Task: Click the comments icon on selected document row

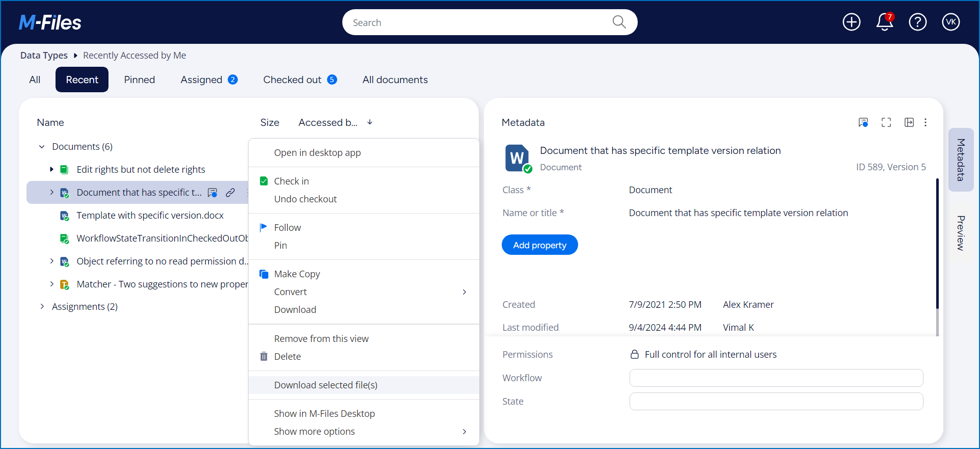Action: click(x=213, y=193)
